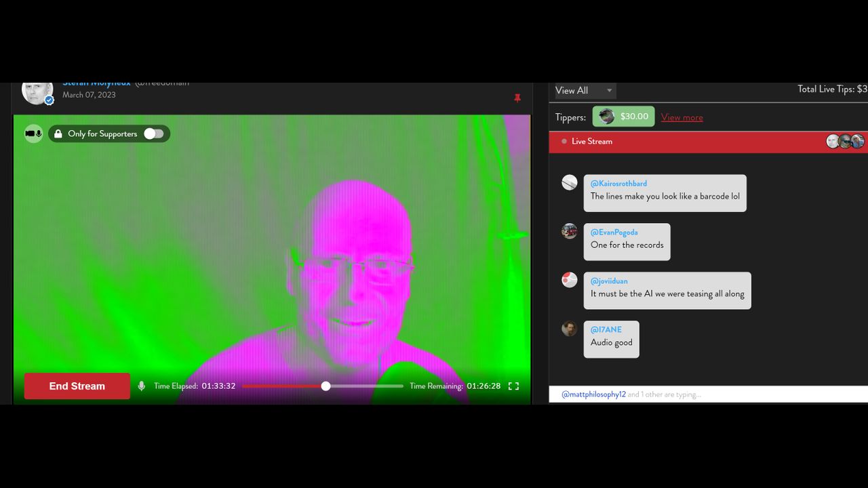868x488 pixels.
Task: Open the View more tippers link
Action: (x=682, y=117)
